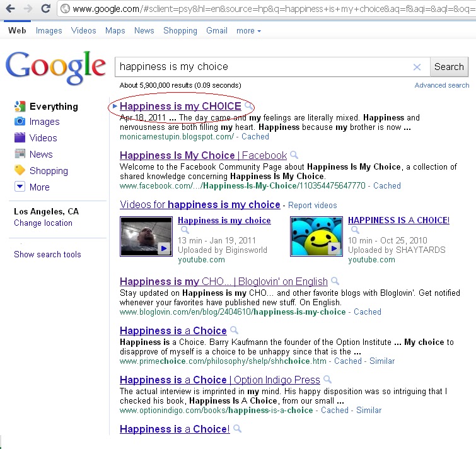476x449 pixels.
Task: Clear the search box with the X icon
Action: pos(417,67)
